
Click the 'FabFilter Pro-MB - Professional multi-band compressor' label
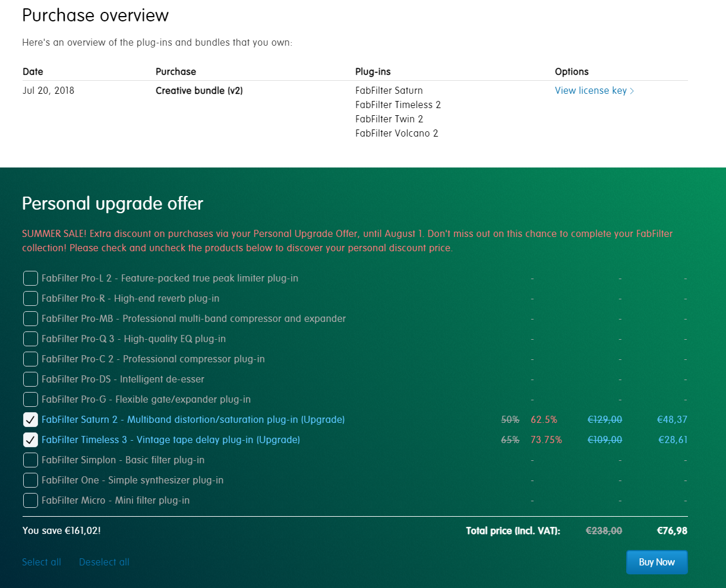coord(194,318)
